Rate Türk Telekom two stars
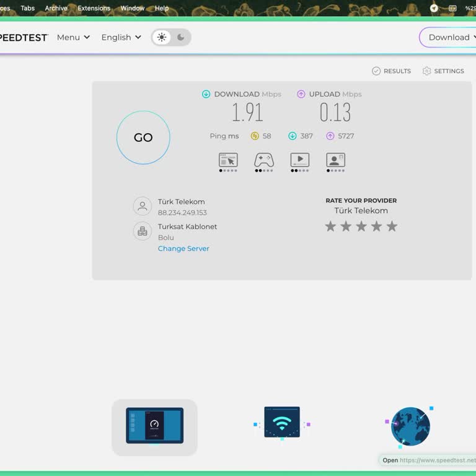This screenshot has height=476, width=476. pos(346,226)
